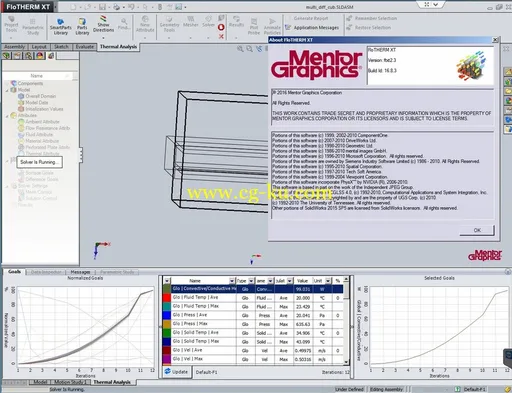Screen dimensions: 512x393
Task: Click the Mesher tool
Action: click(191, 21)
